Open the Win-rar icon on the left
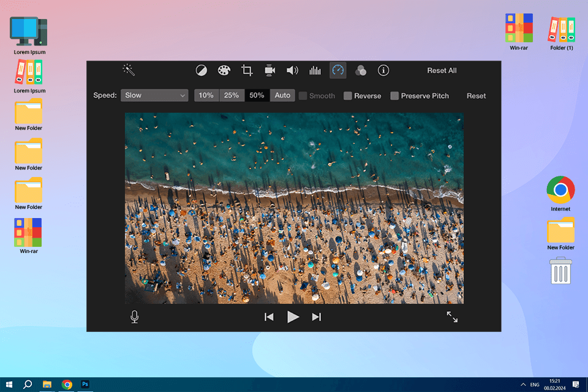Screen dimensions: 588x392 pos(29,236)
